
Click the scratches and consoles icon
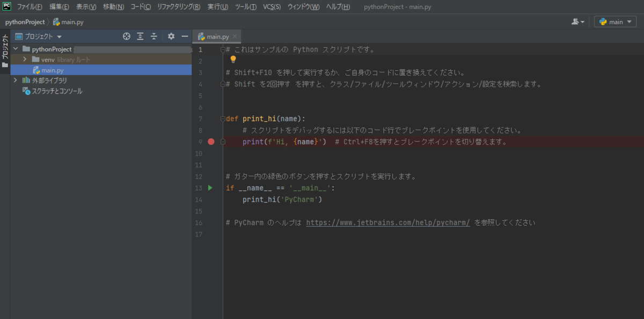click(26, 91)
